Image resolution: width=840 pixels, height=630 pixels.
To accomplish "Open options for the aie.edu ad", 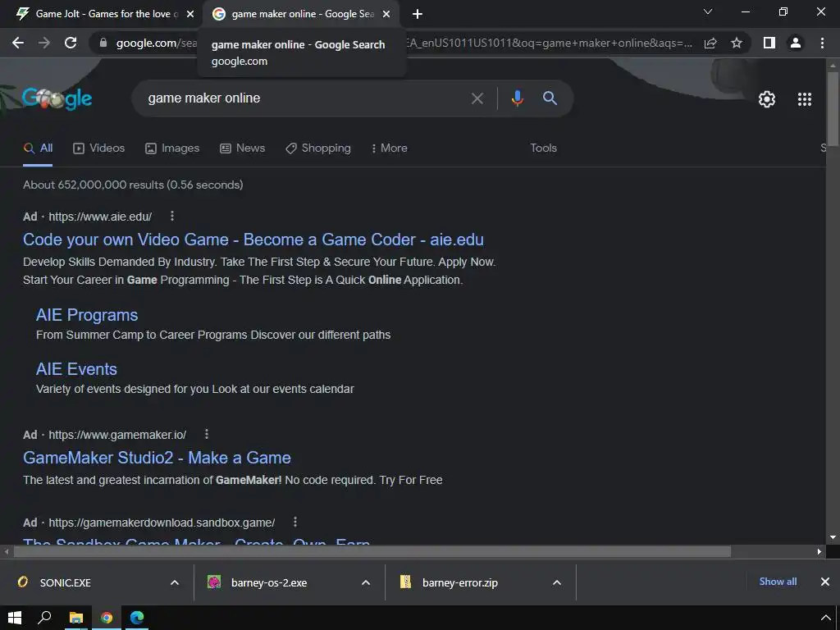I will click(x=172, y=216).
